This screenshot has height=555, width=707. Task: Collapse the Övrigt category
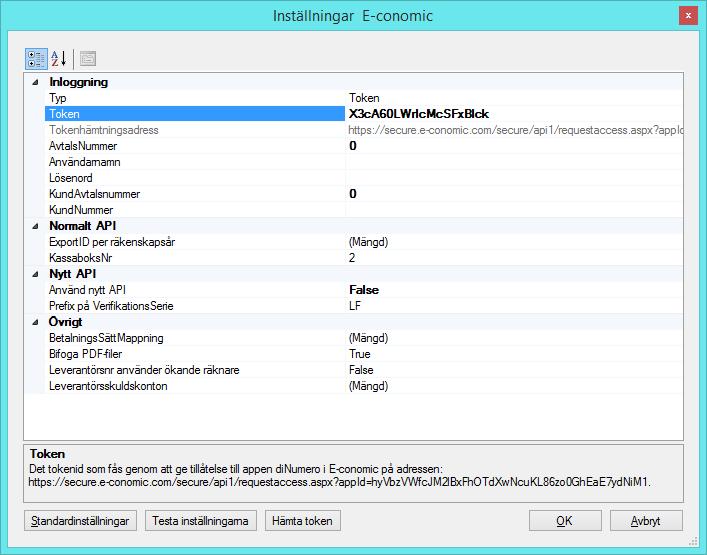pyautogui.click(x=36, y=322)
